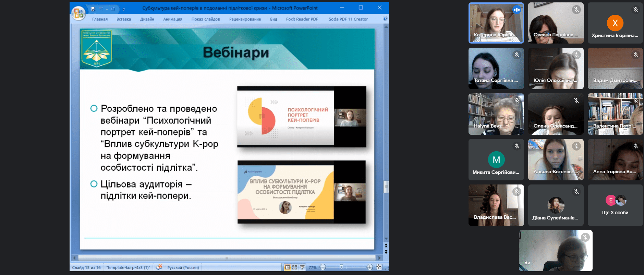Click the zoom slider handle
644x275 pixels.
pos(341,267)
